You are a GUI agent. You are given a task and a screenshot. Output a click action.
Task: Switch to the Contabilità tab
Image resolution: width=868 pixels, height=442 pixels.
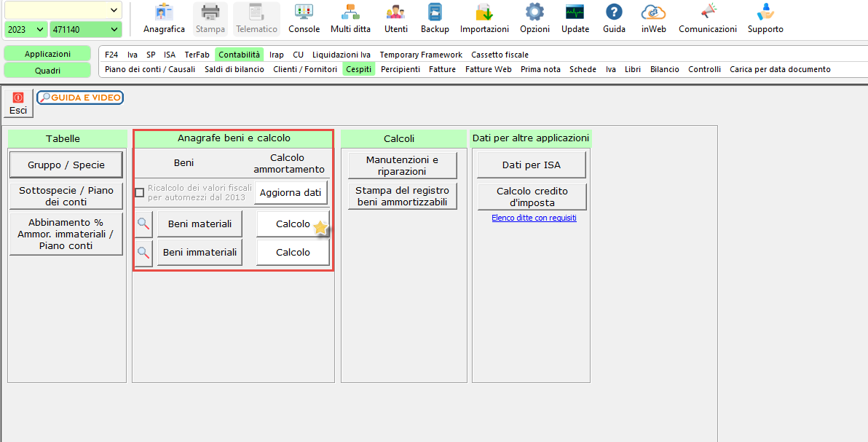[x=239, y=55]
